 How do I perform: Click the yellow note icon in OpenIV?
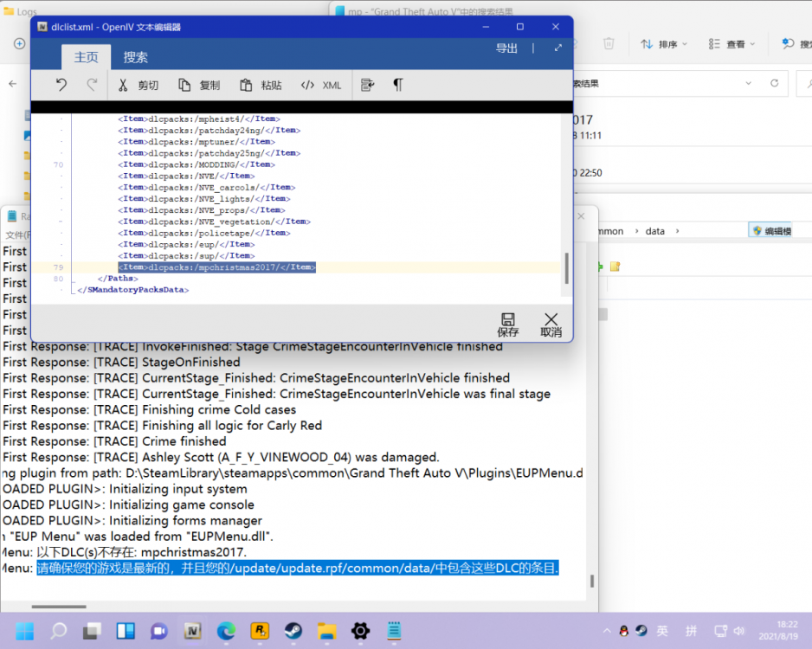coord(615,267)
